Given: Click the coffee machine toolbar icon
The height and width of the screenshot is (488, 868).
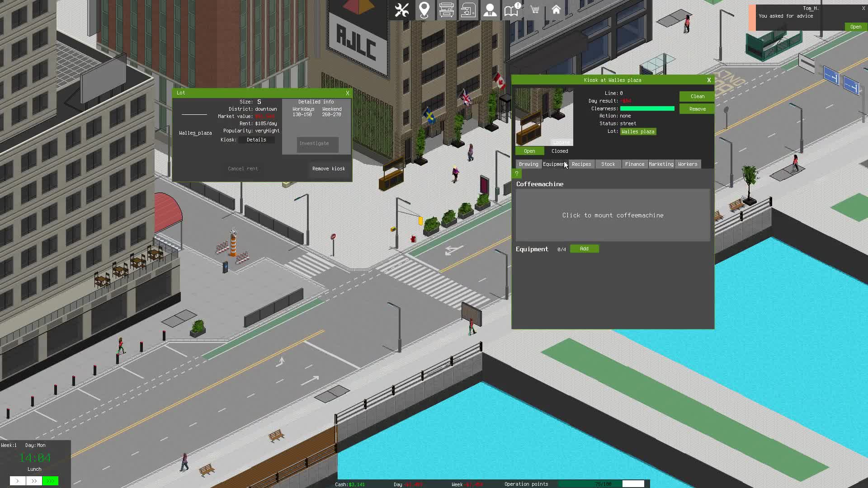Looking at the screenshot, I should pos(468,10).
